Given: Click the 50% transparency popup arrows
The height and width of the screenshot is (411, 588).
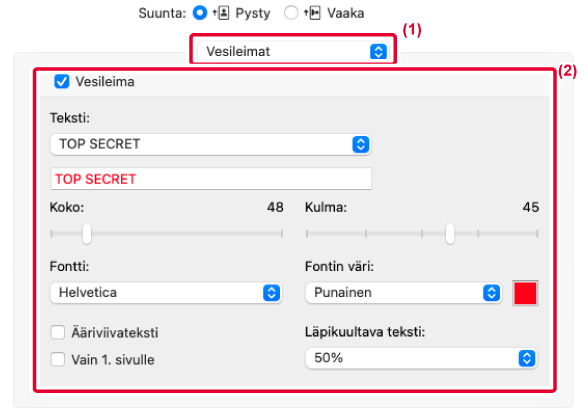Looking at the screenshot, I should [x=527, y=358].
